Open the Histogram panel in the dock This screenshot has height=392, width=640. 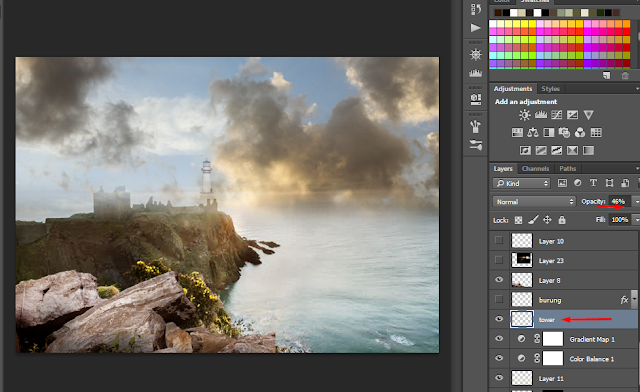click(x=476, y=73)
